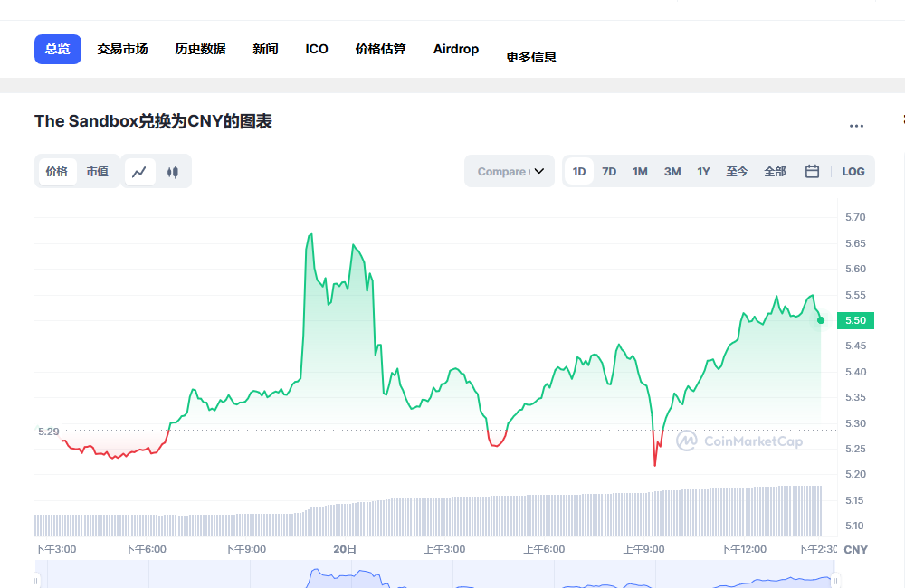This screenshot has width=905, height=588.
Task: Click the 5.70 price axis label
Action: point(855,217)
